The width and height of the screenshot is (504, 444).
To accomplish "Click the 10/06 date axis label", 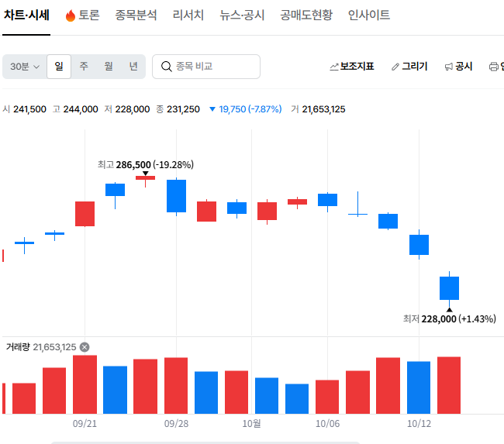I will coord(327,424).
